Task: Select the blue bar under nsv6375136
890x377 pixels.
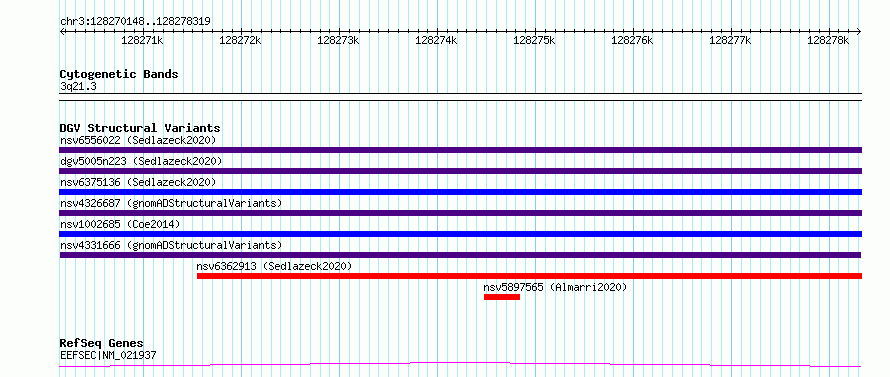Action: [x=460, y=192]
